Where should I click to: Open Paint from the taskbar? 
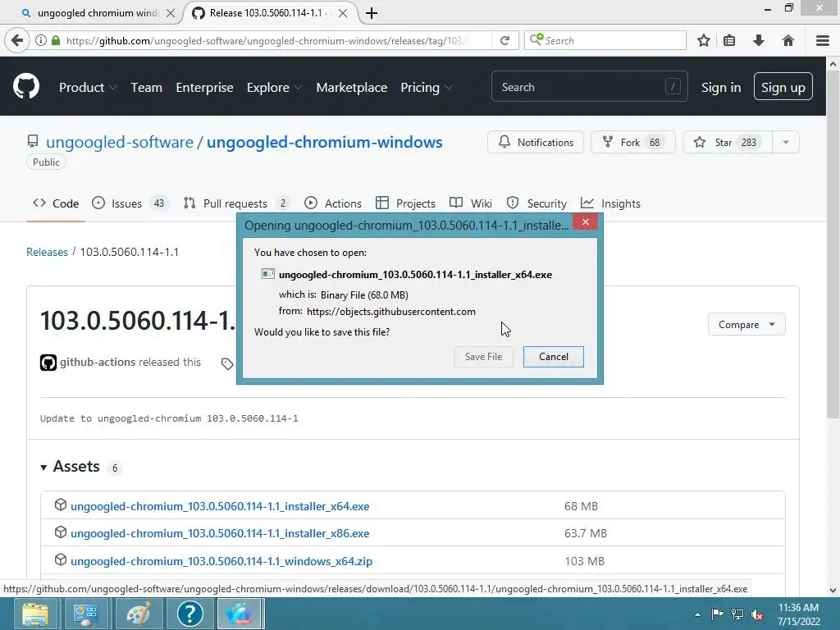pyautogui.click(x=138, y=614)
